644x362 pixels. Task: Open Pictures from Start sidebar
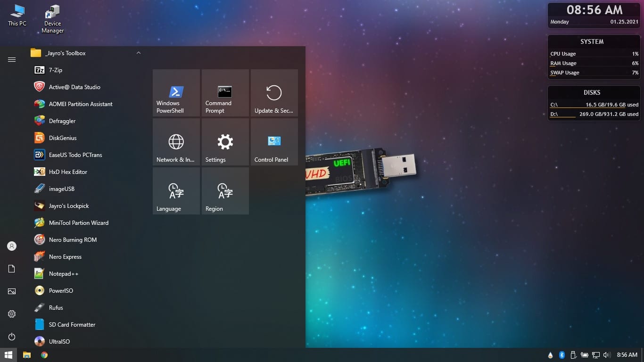(x=12, y=291)
